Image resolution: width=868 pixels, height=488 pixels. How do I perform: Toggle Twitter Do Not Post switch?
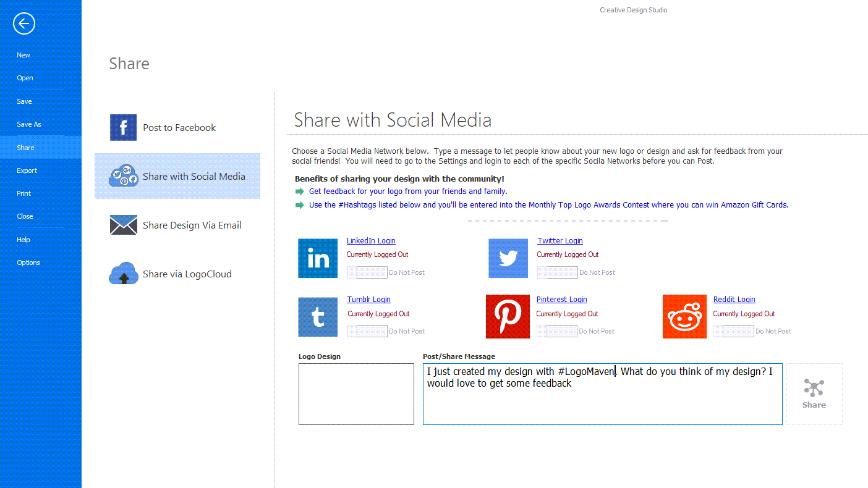(x=557, y=272)
